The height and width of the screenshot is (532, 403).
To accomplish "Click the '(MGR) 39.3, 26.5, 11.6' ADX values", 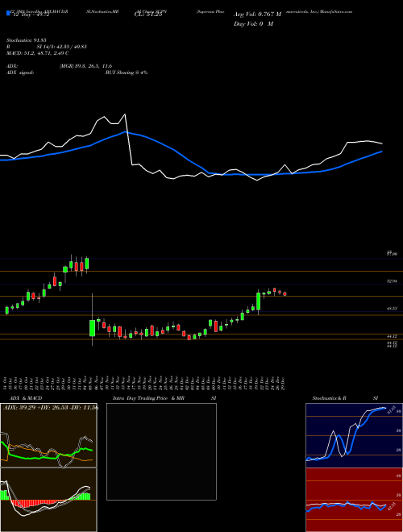I will click(x=85, y=66).
